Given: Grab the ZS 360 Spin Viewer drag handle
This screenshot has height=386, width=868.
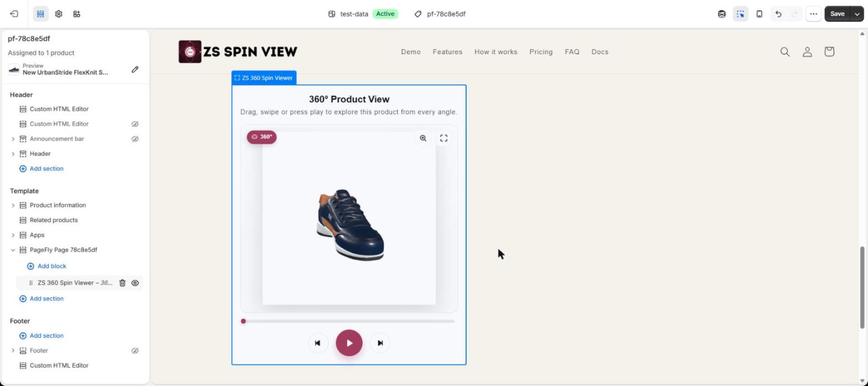Looking at the screenshot, I should 31,283.
